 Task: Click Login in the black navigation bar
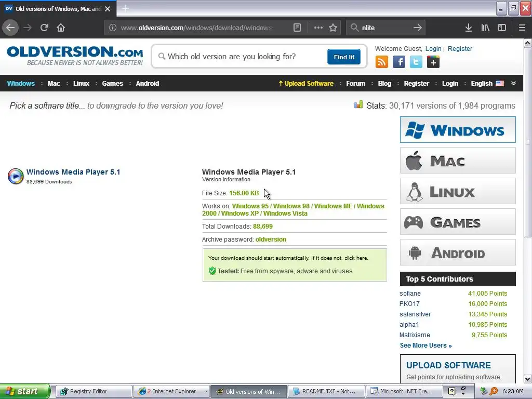pos(450,84)
